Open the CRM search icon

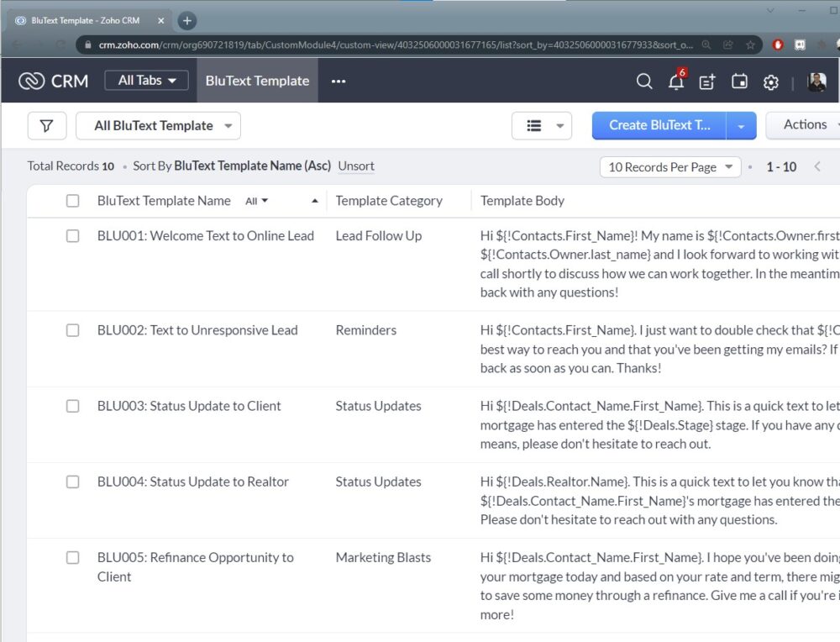pos(644,81)
